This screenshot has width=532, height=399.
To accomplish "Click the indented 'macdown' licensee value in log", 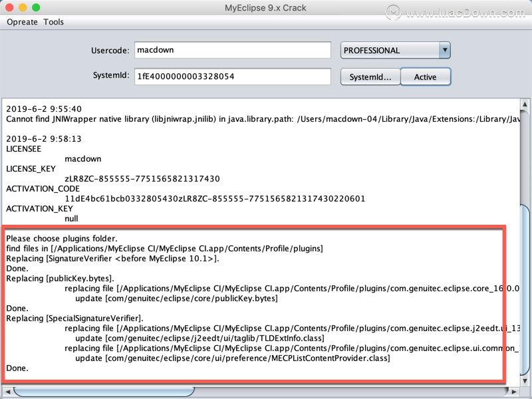I will 82,159.
